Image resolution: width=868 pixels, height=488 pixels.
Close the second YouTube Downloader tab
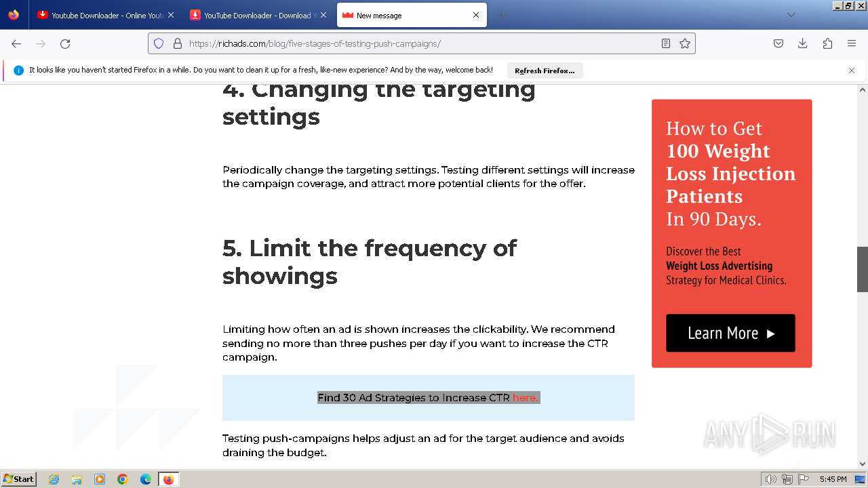click(323, 15)
